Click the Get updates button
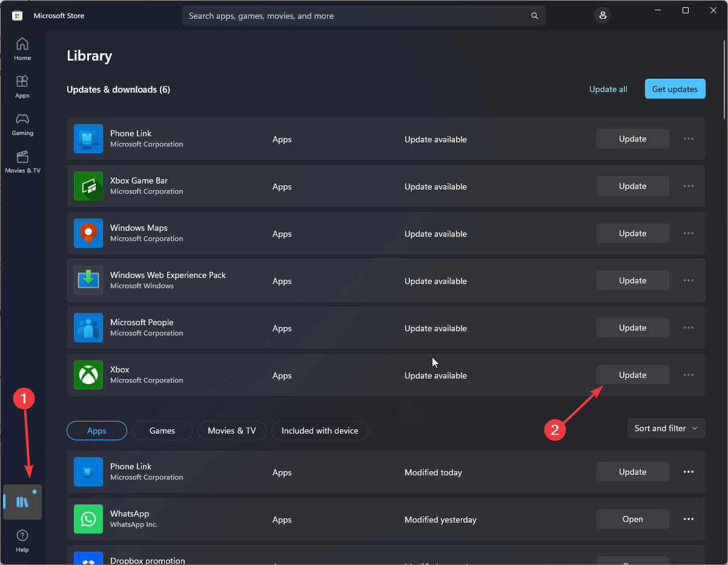This screenshot has height=565, width=728. pos(675,89)
